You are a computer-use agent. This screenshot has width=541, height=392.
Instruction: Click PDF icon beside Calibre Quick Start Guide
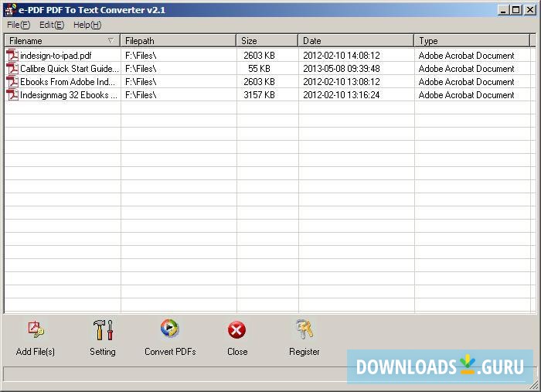click(x=12, y=69)
